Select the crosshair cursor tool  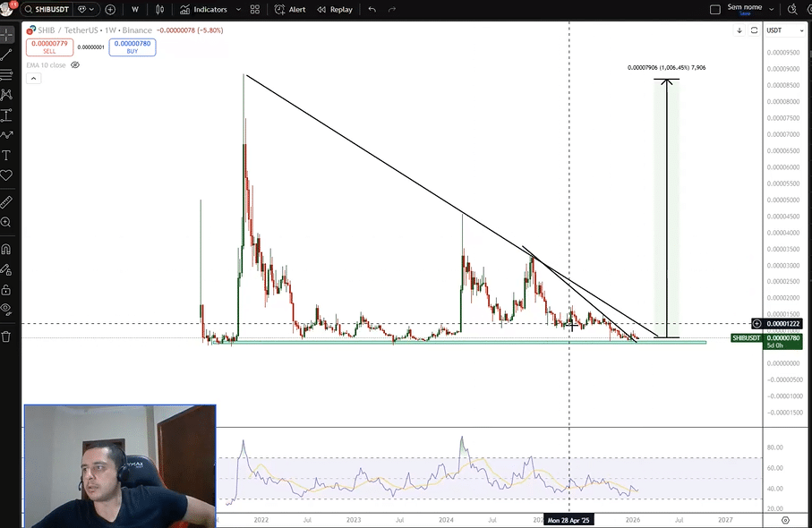click(6, 35)
